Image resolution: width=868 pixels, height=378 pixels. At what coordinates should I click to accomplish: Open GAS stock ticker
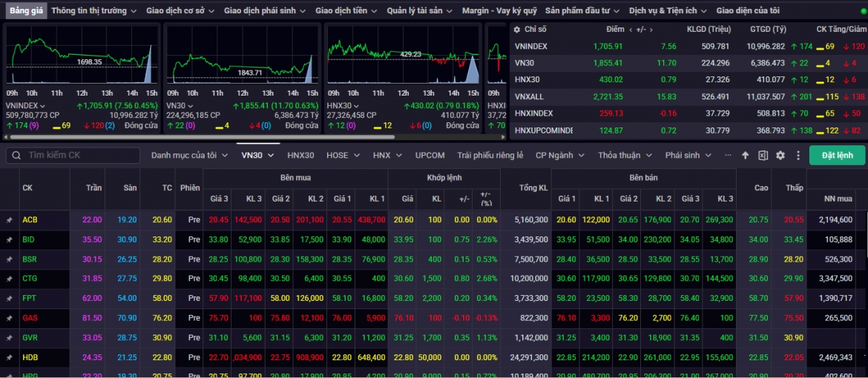tap(30, 318)
